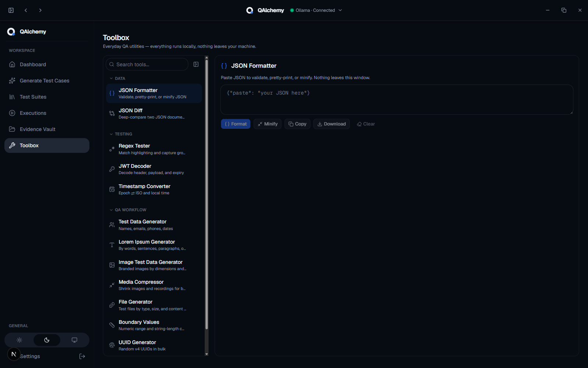Click the UUID Generator fingerprint icon

point(112,345)
